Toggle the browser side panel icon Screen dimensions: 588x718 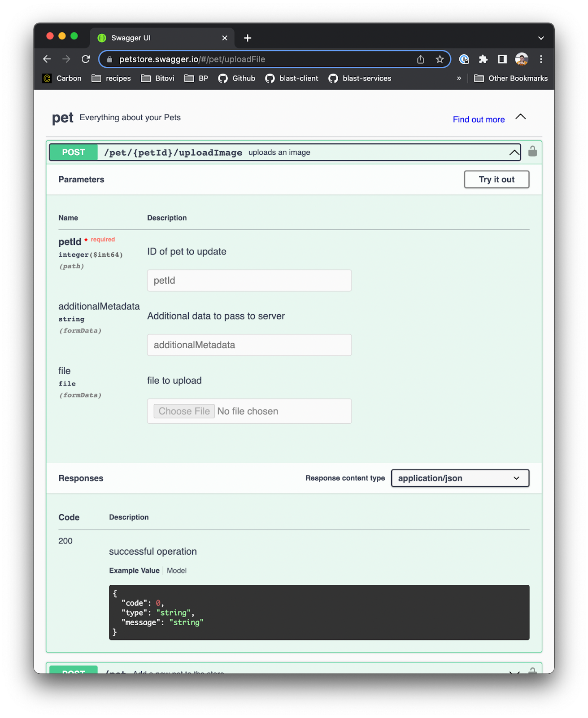pos(502,59)
